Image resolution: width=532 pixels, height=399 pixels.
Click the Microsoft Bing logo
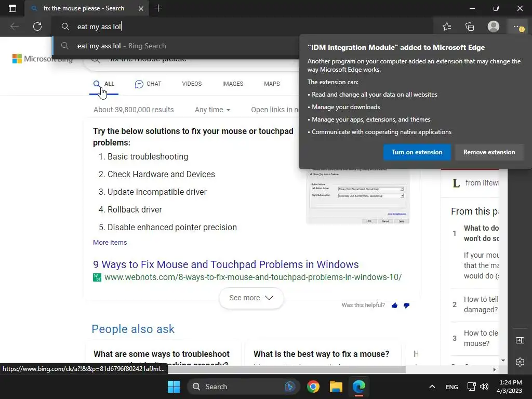coord(43,59)
